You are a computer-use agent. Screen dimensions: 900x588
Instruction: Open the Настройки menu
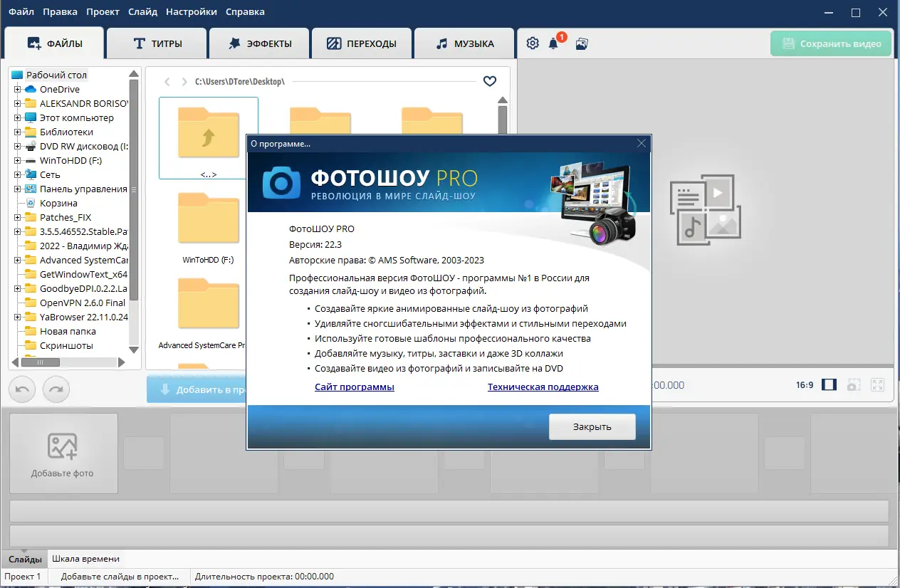pyautogui.click(x=192, y=11)
